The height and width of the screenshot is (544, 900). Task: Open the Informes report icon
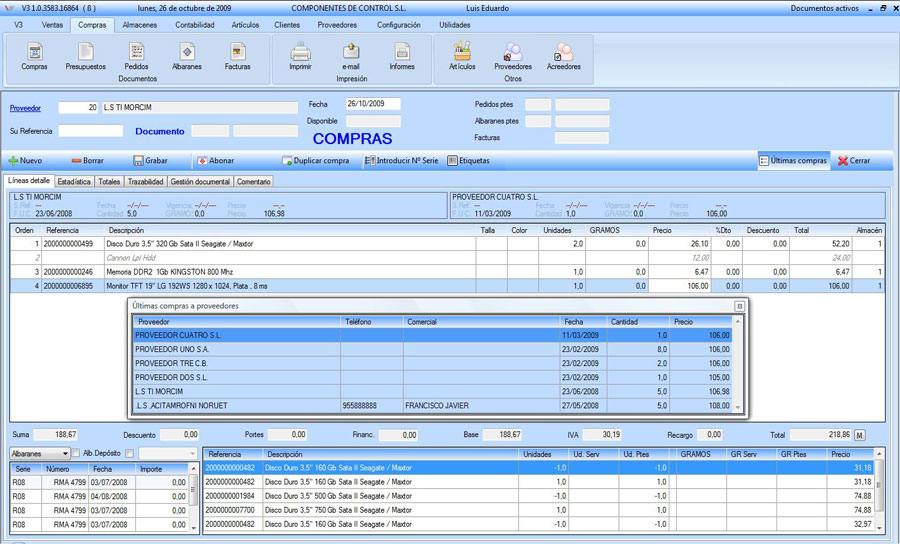coord(402,57)
